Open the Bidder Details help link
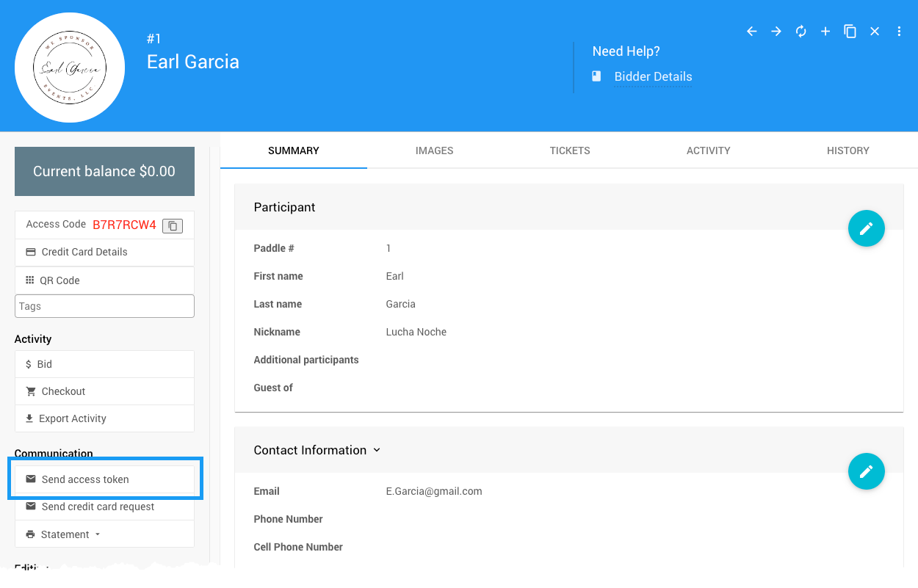This screenshot has height=588, width=918. coord(653,76)
